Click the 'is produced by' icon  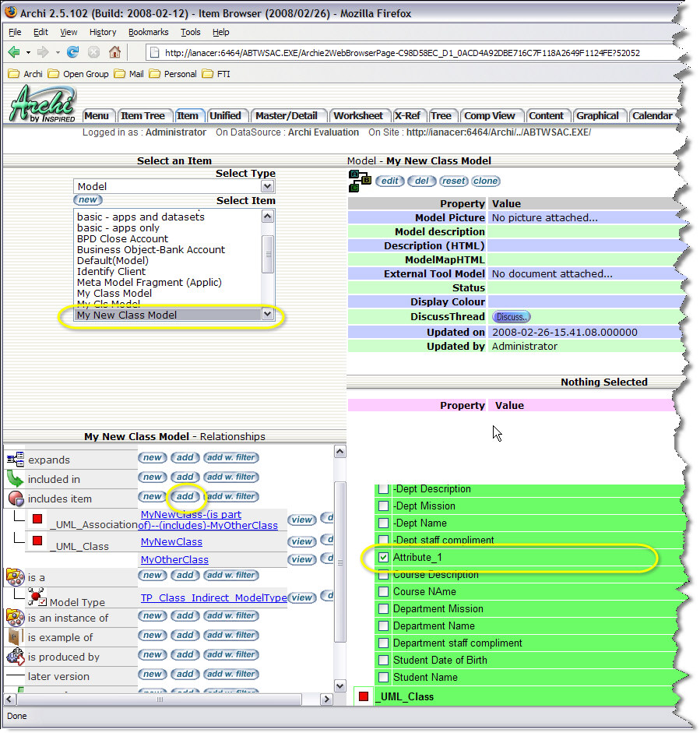(15, 657)
